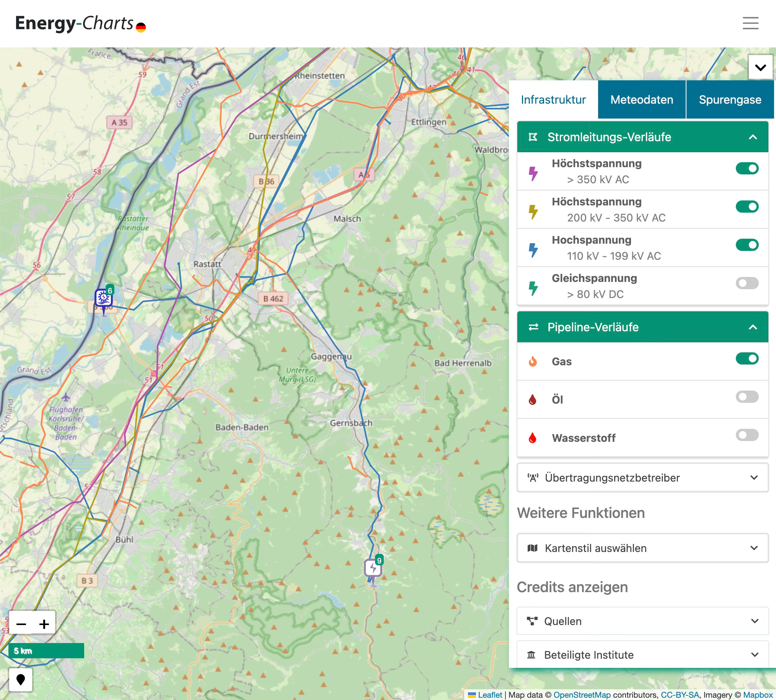
Task: Switch to the Infrastruktur tab
Action: tap(553, 99)
